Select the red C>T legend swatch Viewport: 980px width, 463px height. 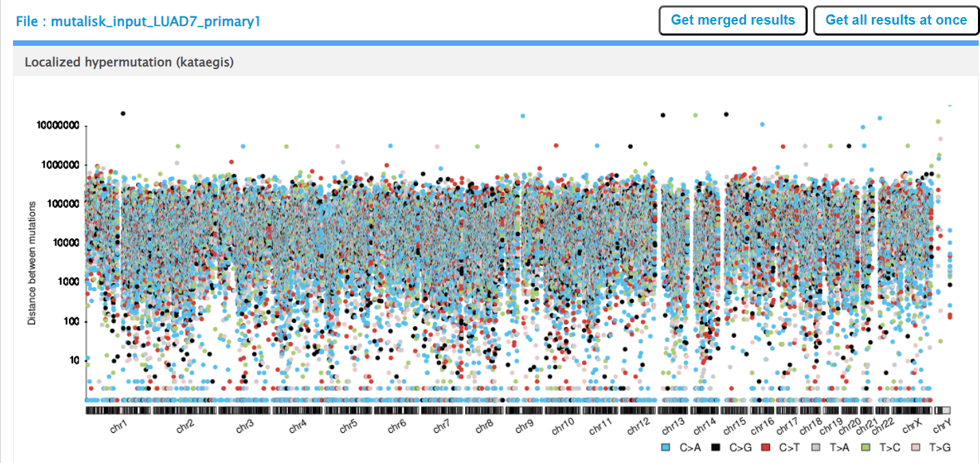pos(767,447)
